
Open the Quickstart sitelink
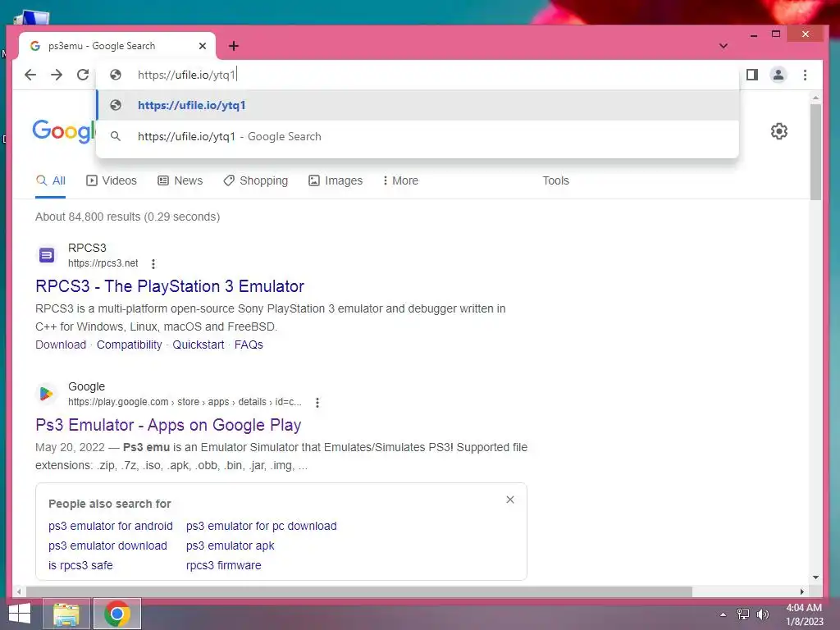tap(199, 345)
